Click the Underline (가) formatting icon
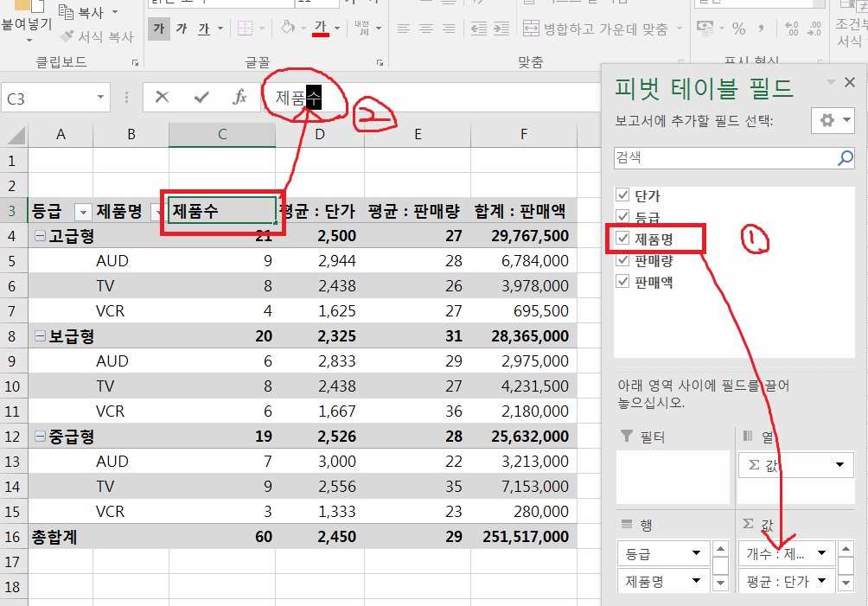 (x=204, y=29)
